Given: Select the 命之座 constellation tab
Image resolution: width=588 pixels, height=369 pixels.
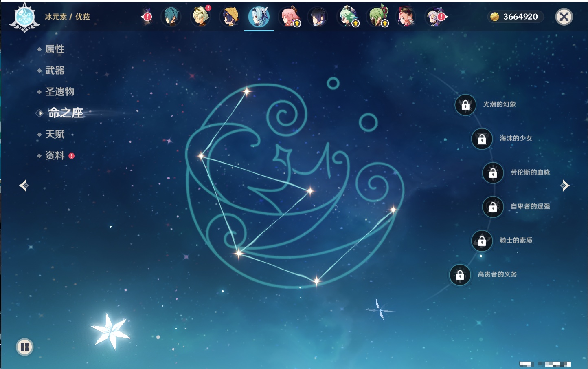Looking at the screenshot, I should (65, 113).
